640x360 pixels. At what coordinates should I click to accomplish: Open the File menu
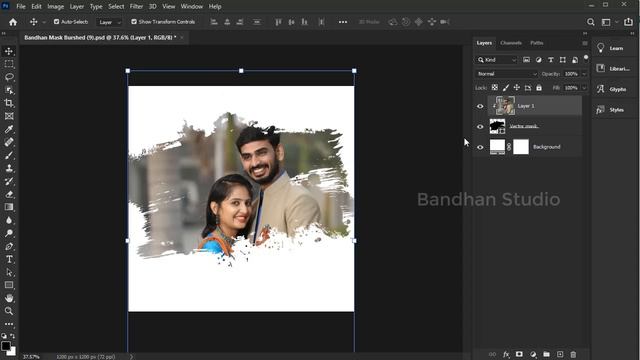point(21,7)
